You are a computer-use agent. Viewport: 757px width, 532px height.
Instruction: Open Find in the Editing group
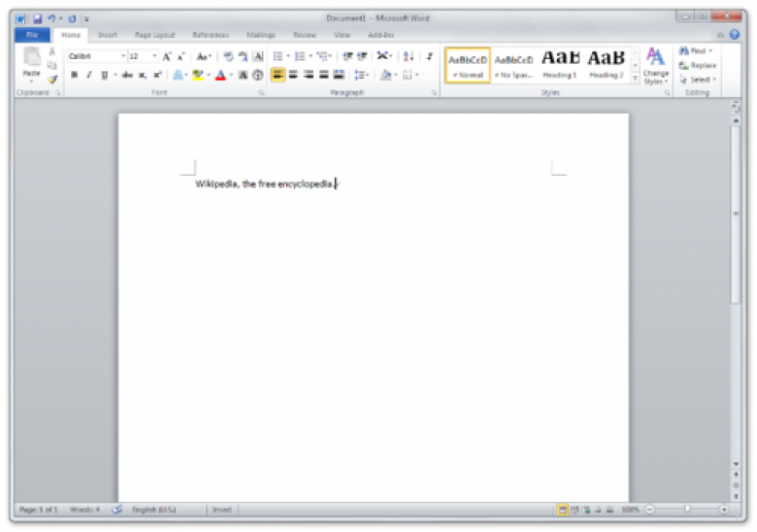pyautogui.click(x=696, y=50)
